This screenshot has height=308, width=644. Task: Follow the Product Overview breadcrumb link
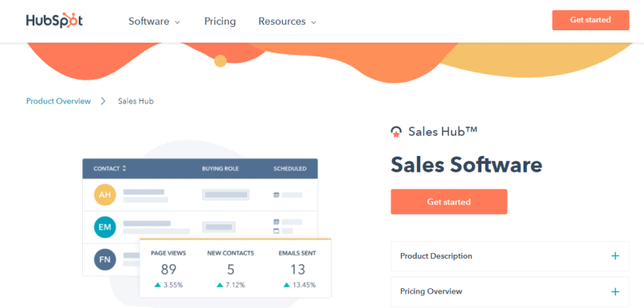pos(58,101)
